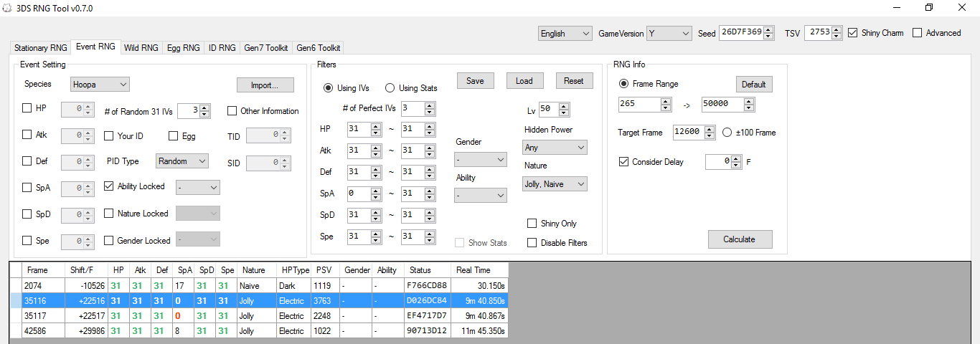Increase the Lv level spinner
Screen dimensions: 980x344
pyautogui.click(x=564, y=106)
